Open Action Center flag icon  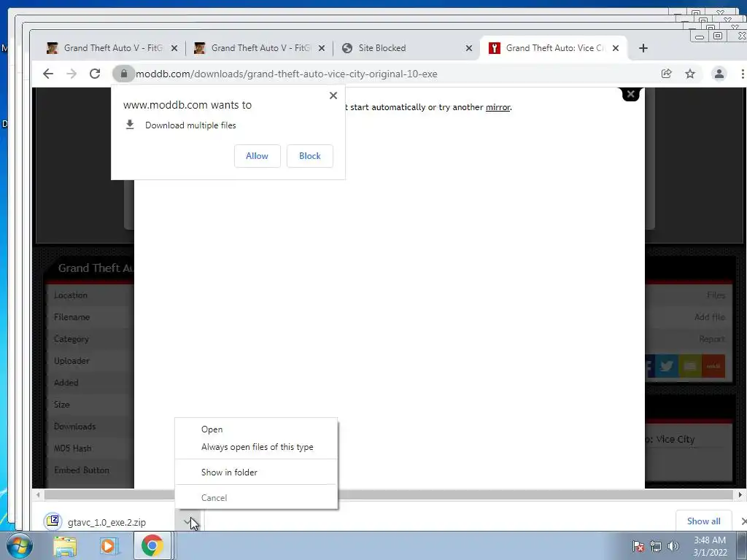point(638,546)
